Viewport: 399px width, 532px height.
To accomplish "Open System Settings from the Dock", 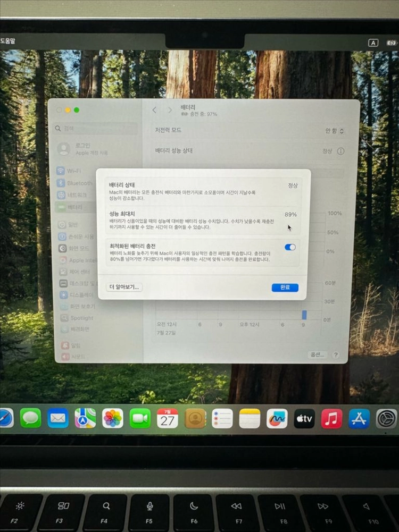I will (x=386, y=419).
